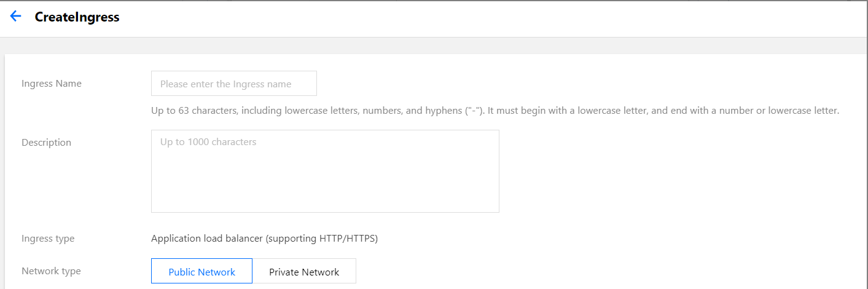Screen dimensions: 868x289
Task: Click the gray band below the header
Action: 430,46
